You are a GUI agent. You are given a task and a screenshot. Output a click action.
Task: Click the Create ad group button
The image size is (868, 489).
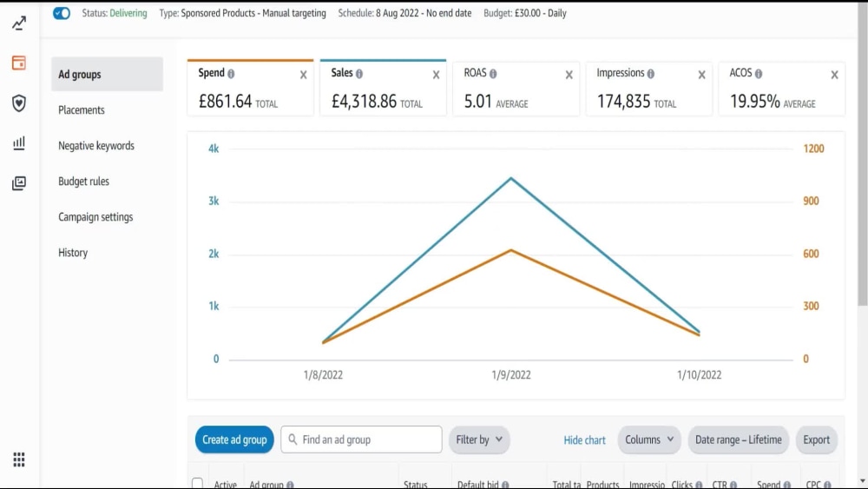point(234,439)
